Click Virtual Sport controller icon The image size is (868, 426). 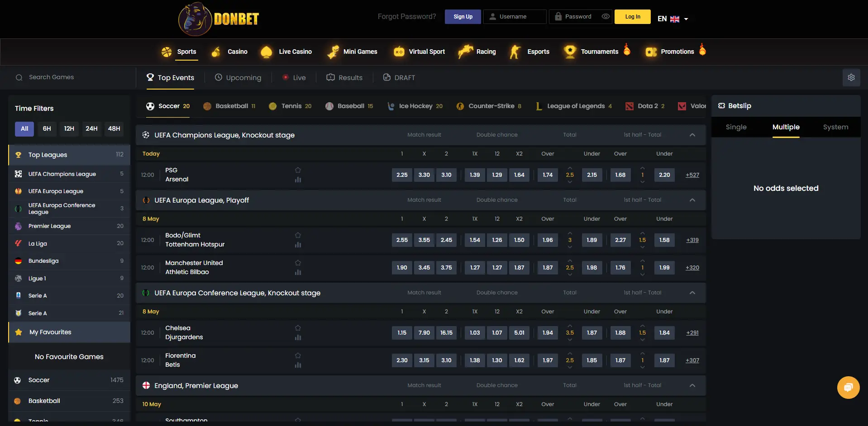(x=399, y=52)
